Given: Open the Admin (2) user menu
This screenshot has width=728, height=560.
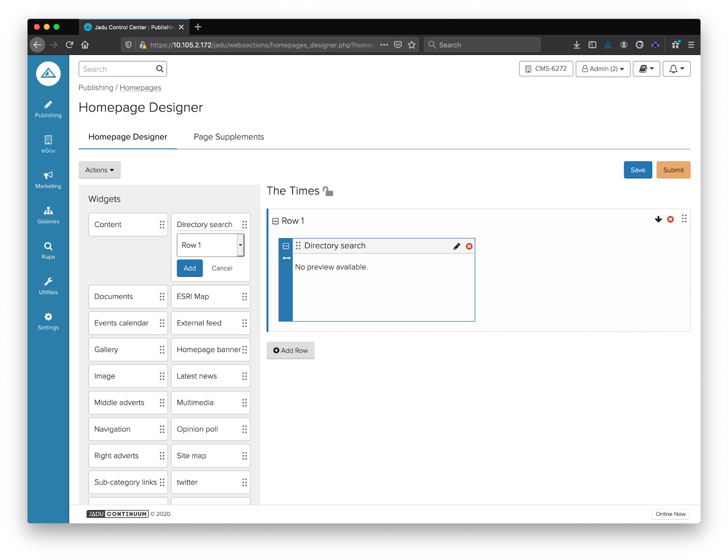Looking at the screenshot, I should 603,69.
